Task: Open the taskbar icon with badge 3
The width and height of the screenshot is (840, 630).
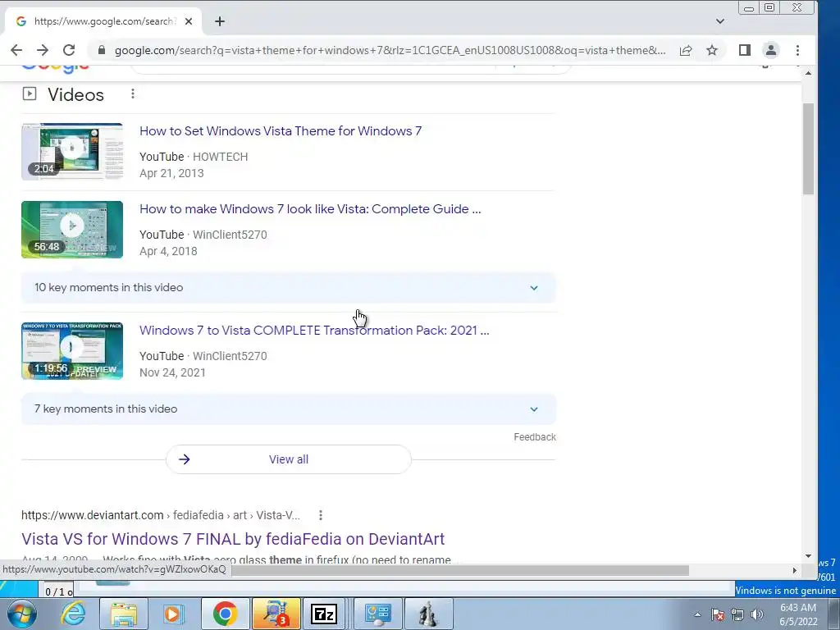Action: 276,614
